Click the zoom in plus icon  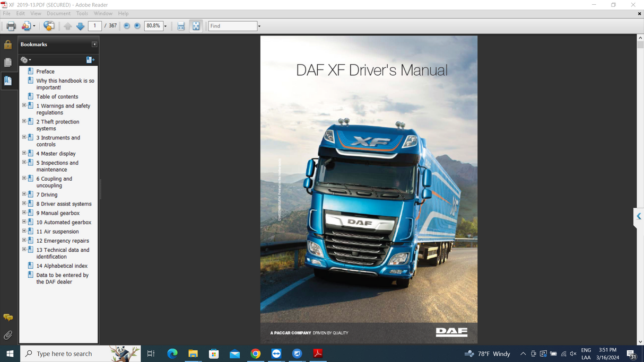pyautogui.click(x=137, y=25)
